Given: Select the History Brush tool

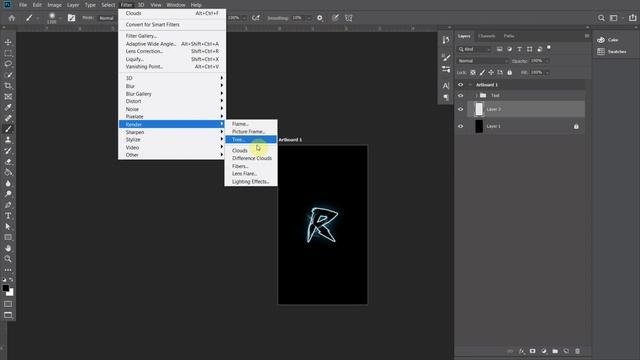Looking at the screenshot, I should [8, 151].
